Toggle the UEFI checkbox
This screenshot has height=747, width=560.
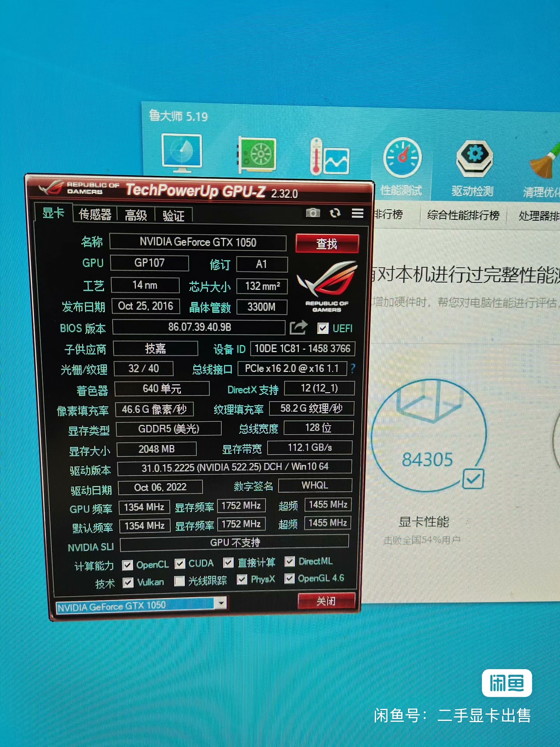click(x=323, y=328)
